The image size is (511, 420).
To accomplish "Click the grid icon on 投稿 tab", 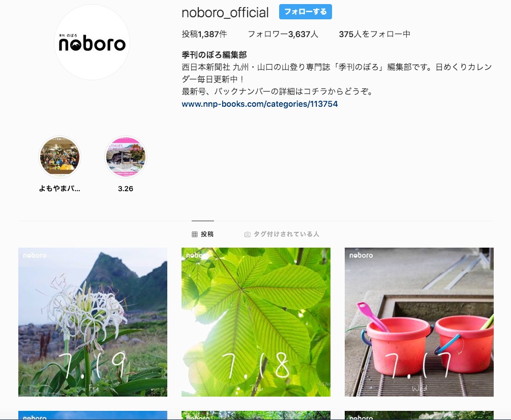I will 195,234.
